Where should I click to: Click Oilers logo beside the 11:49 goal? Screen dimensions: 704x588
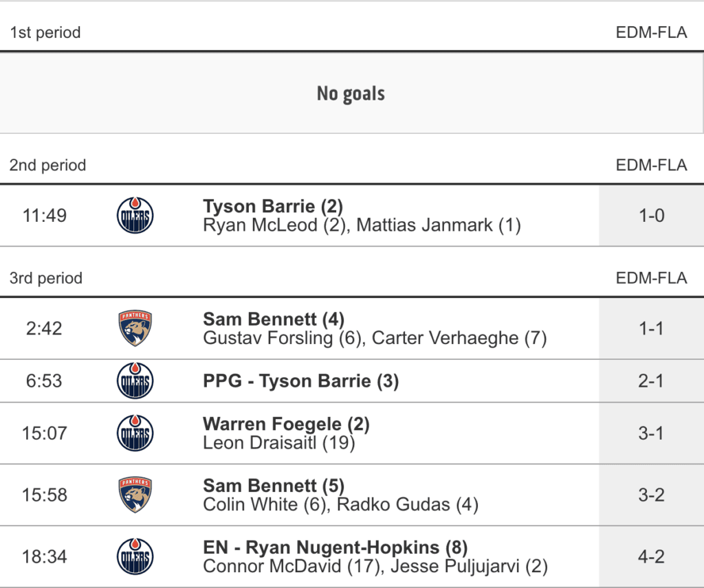(x=135, y=216)
